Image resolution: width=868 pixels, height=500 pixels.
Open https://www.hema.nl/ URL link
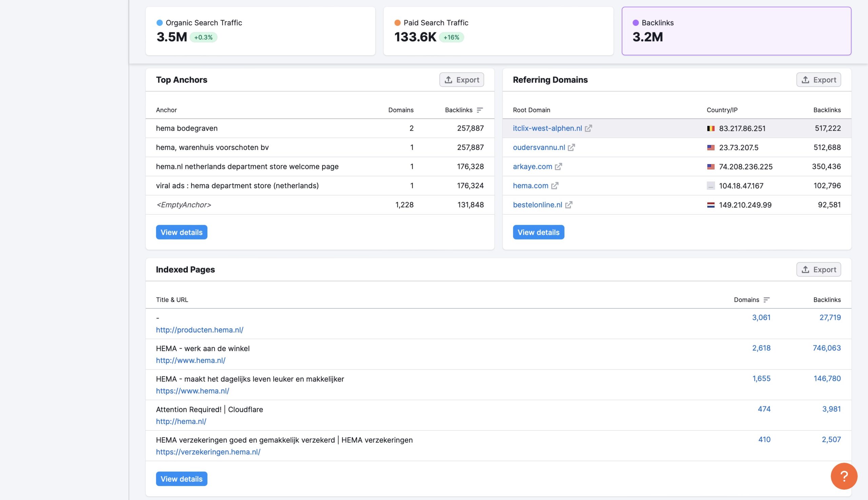tap(193, 391)
